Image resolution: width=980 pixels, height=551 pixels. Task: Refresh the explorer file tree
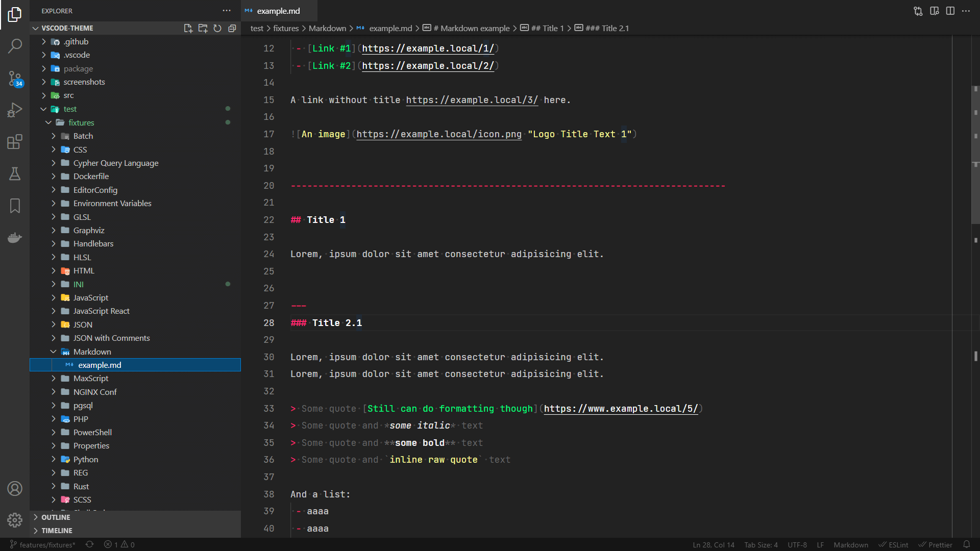tap(217, 28)
